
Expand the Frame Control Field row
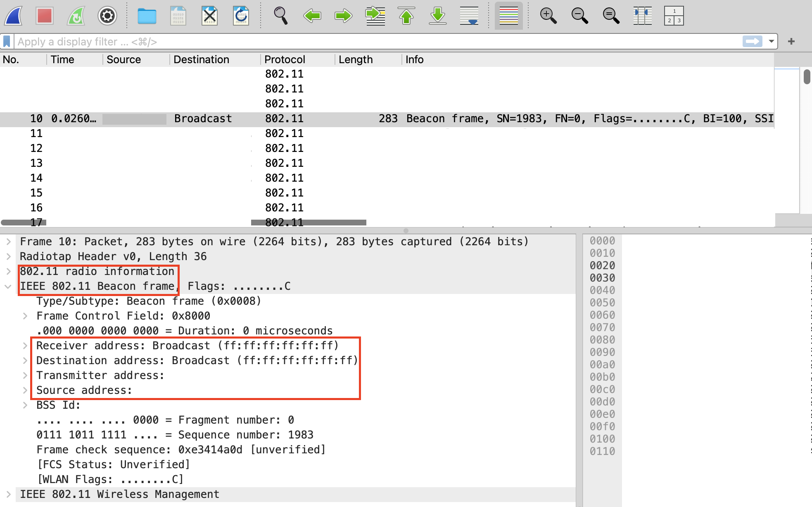pos(25,316)
